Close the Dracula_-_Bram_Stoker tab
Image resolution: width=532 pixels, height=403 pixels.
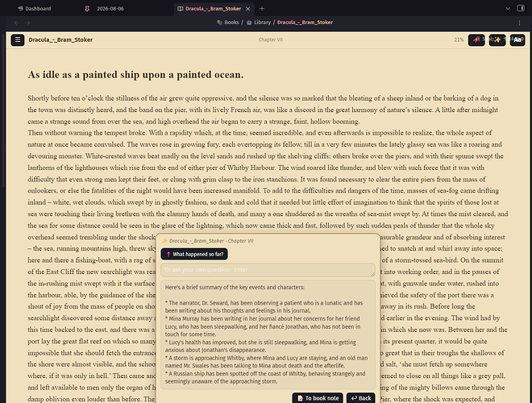pos(247,9)
